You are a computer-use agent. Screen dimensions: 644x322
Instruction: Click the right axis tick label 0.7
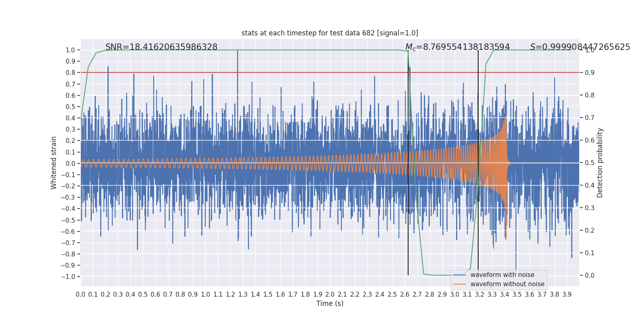pyautogui.click(x=590, y=118)
